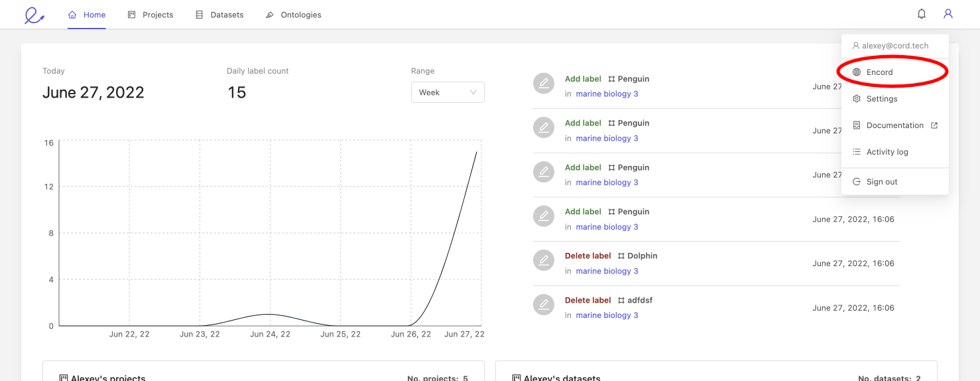Click the Sign out icon in the menu

857,182
